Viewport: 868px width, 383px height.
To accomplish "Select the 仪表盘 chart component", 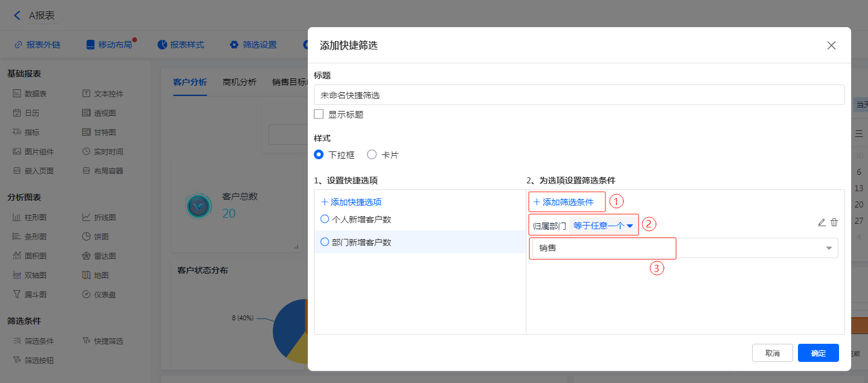I will tap(99, 294).
